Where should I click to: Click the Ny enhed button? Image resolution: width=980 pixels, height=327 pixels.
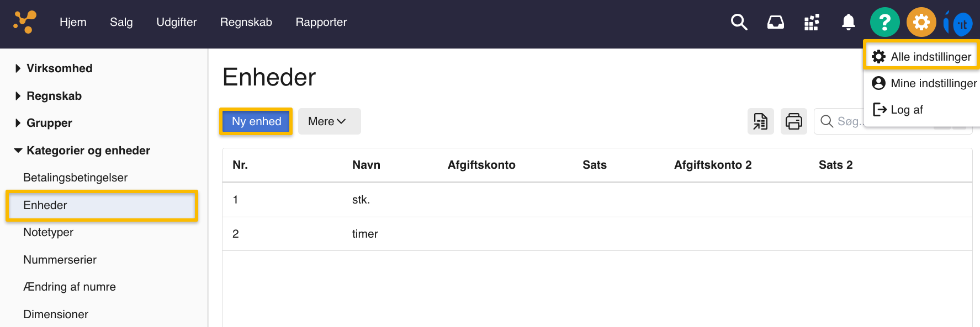click(x=256, y=121)
